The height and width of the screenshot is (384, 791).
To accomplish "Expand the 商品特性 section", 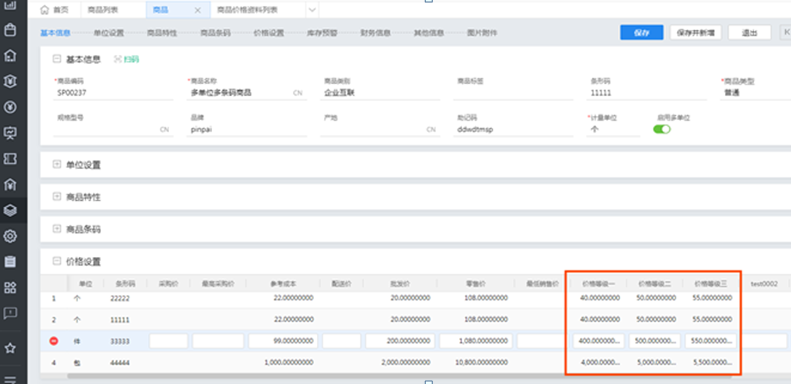I will point(56,197).
